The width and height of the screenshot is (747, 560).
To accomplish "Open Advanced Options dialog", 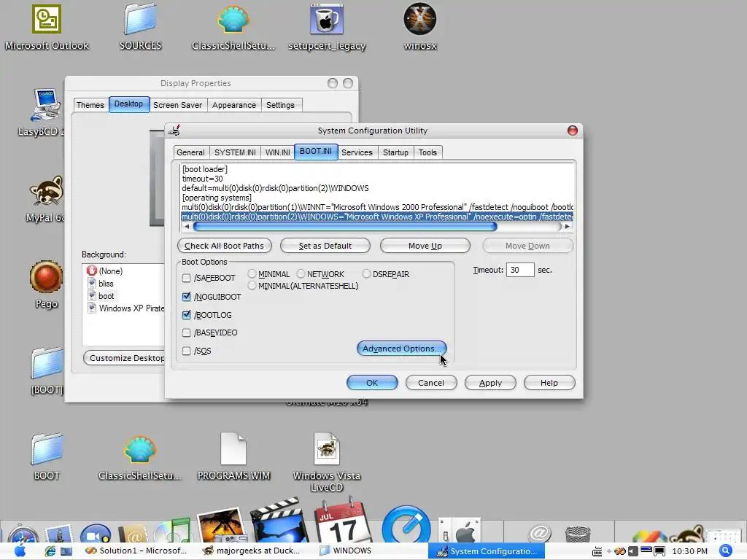I will click(x=402, y=349).
